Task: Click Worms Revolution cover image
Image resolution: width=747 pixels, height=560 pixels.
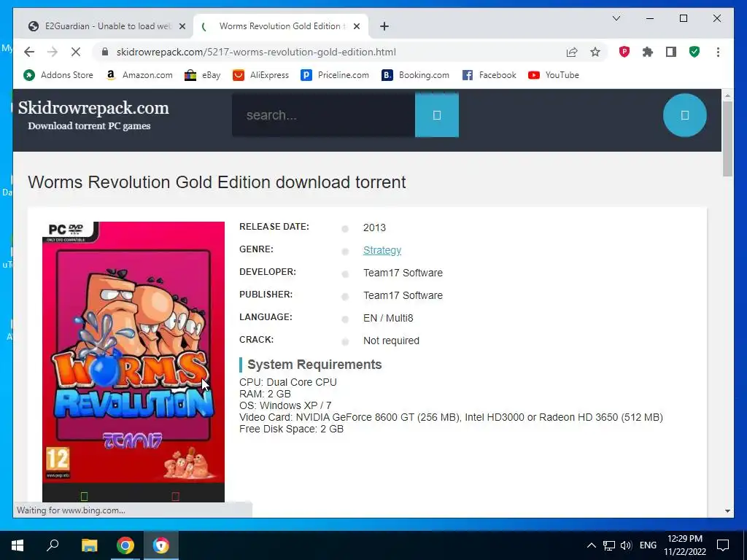Action: [x=133, y=351]
